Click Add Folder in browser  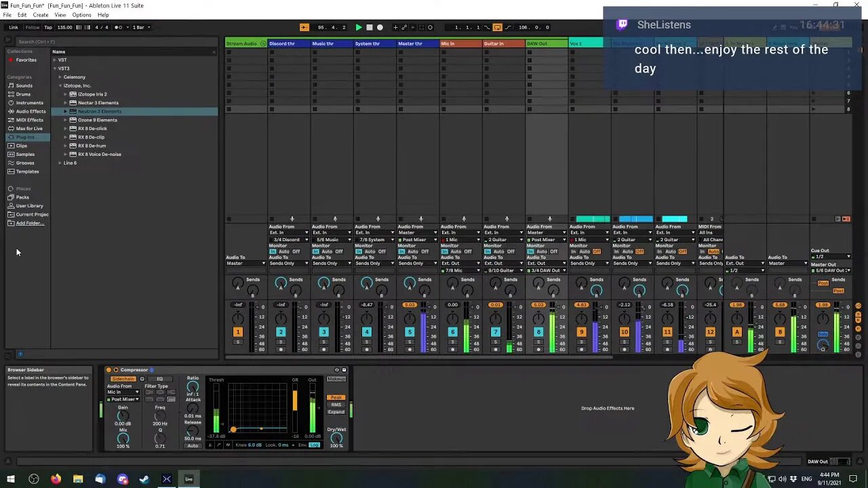[29, 223]
